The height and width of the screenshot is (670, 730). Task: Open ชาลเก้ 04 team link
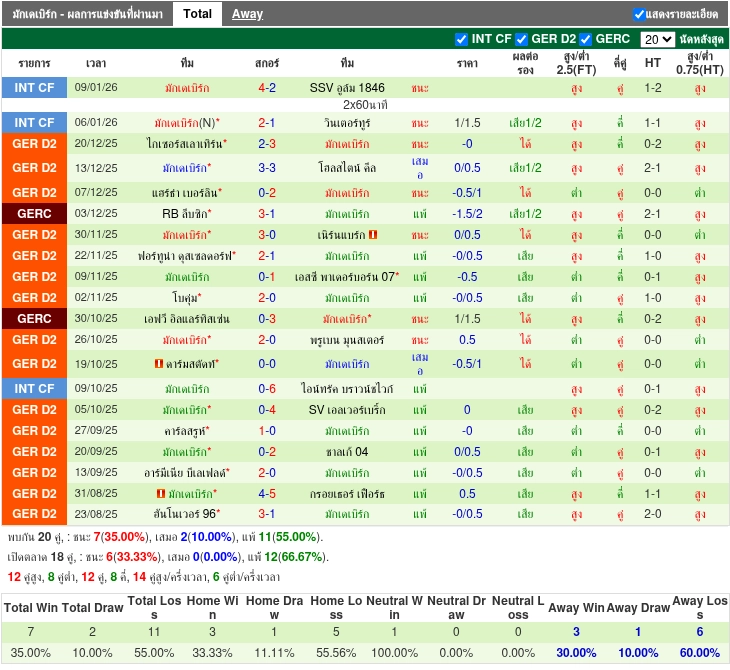coord(347,452)
